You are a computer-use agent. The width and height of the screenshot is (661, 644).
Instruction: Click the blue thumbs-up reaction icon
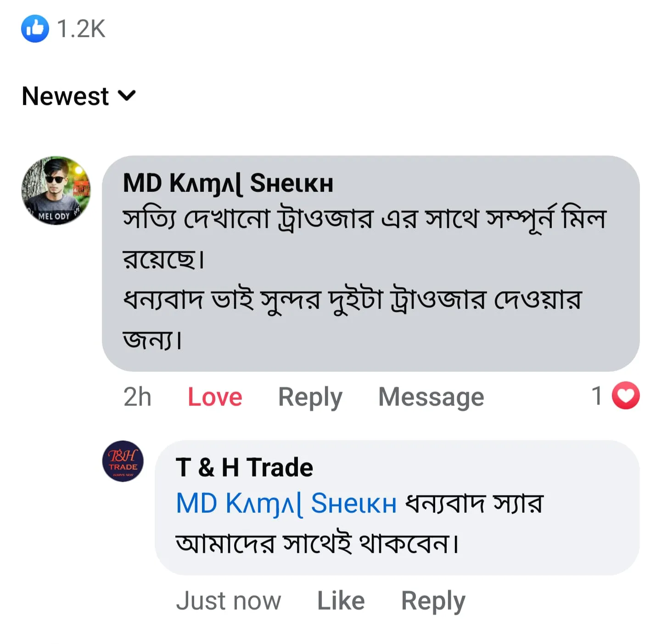(35, 28)
